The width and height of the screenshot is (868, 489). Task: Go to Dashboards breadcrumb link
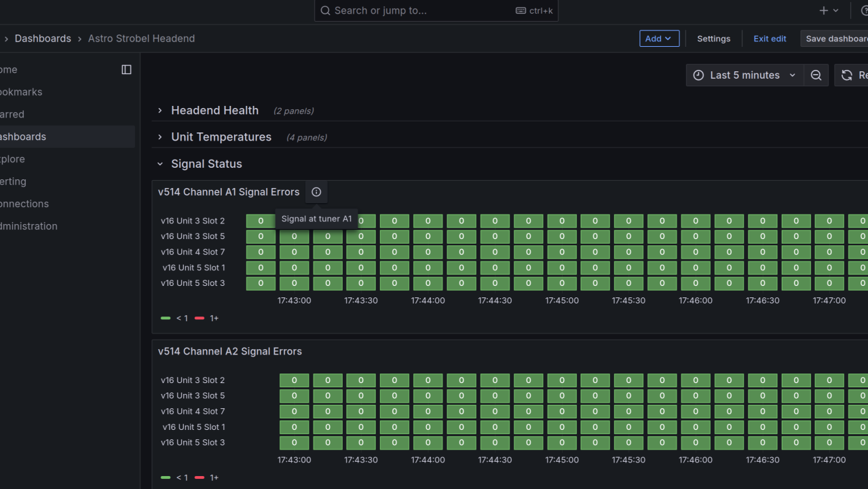pos(43,39)
